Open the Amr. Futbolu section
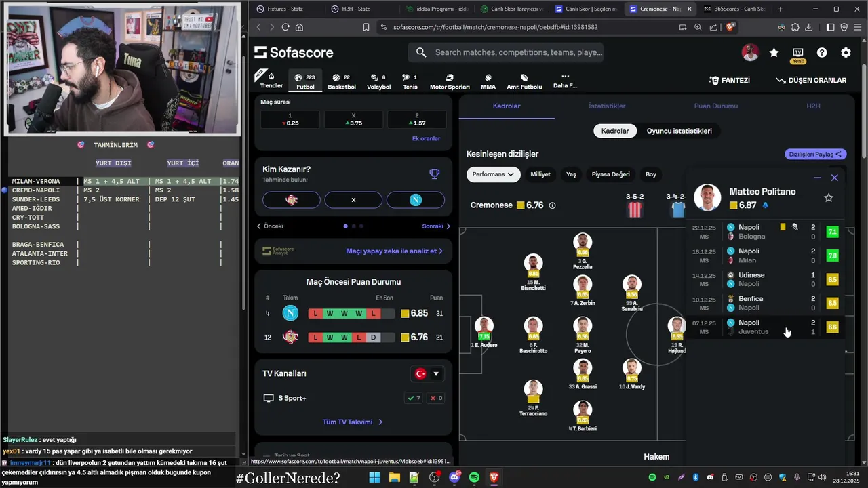 pos(524,81)
